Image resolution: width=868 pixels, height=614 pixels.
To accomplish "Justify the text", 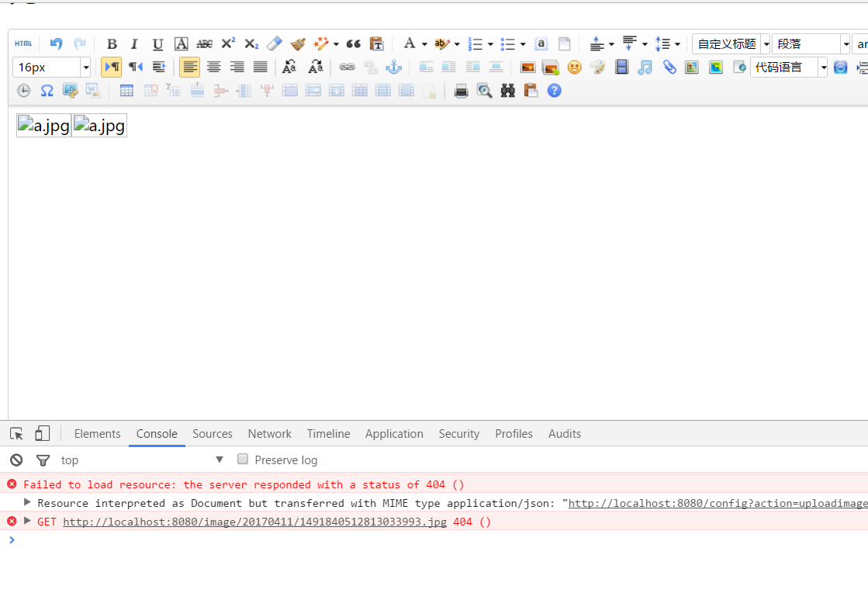I will 260,67.
